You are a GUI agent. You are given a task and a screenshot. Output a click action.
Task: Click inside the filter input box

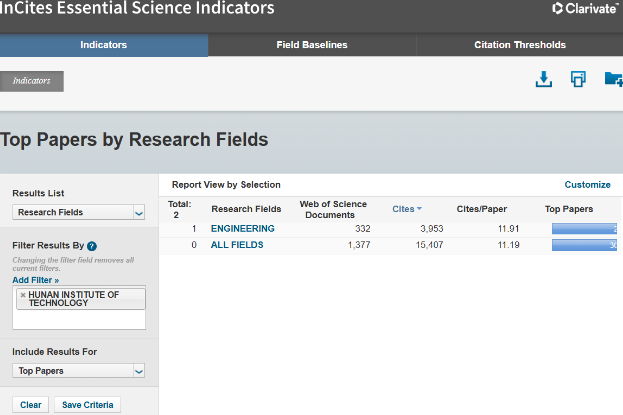pyautogui.click(x=79, y=319)
